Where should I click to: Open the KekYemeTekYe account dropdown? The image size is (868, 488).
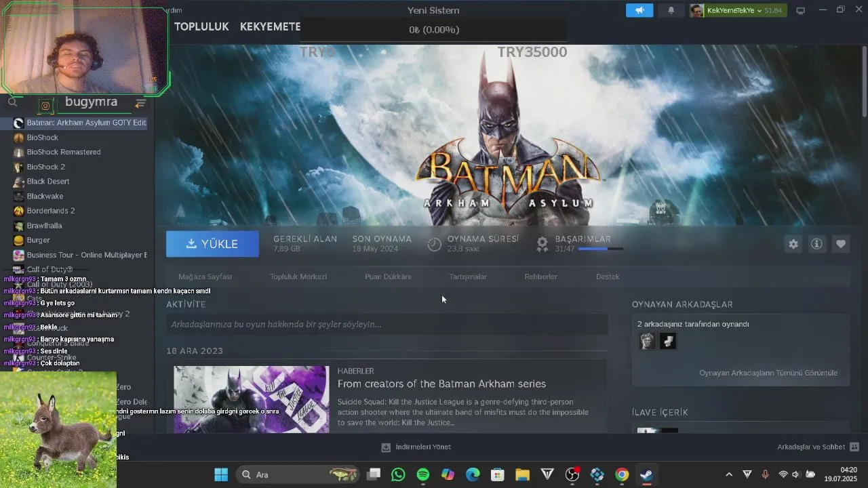coord(736,10)
